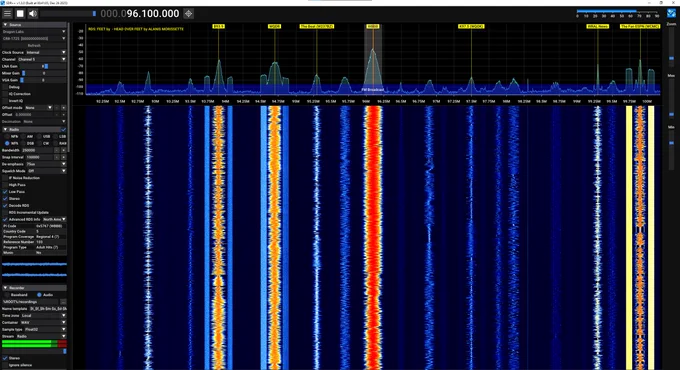
Task: Increase Bandwidth with the plus button
Action: [x=64, y=150]
